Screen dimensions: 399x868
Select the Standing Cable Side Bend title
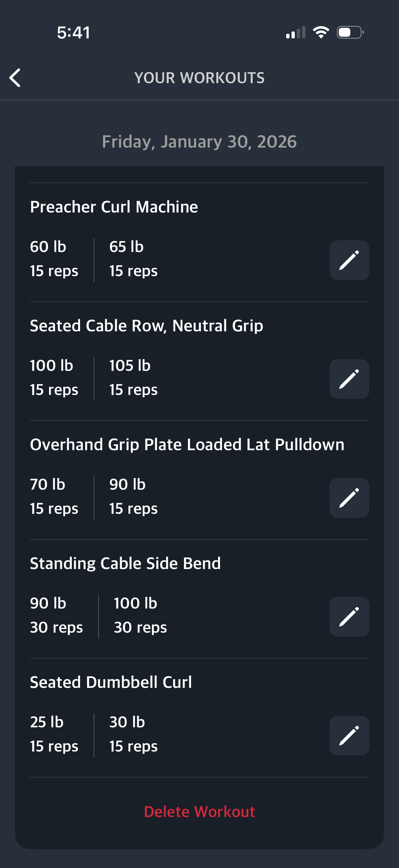[x=125, y=563]
